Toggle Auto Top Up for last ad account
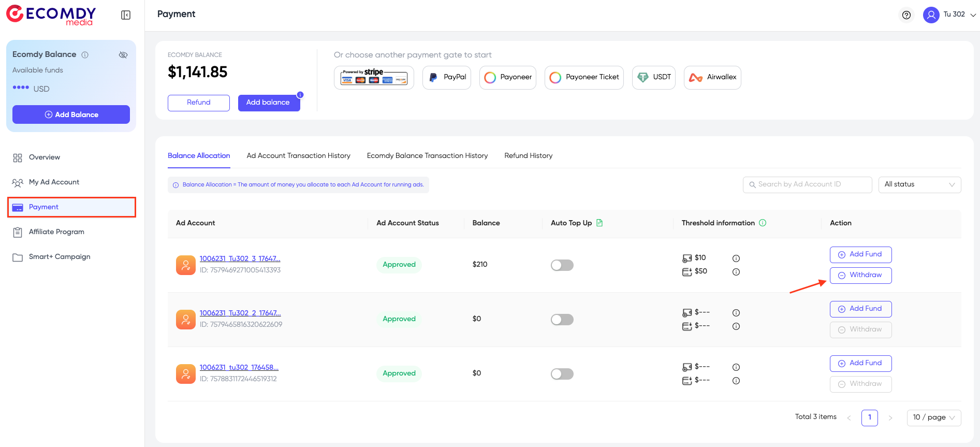 click(562, 374)
